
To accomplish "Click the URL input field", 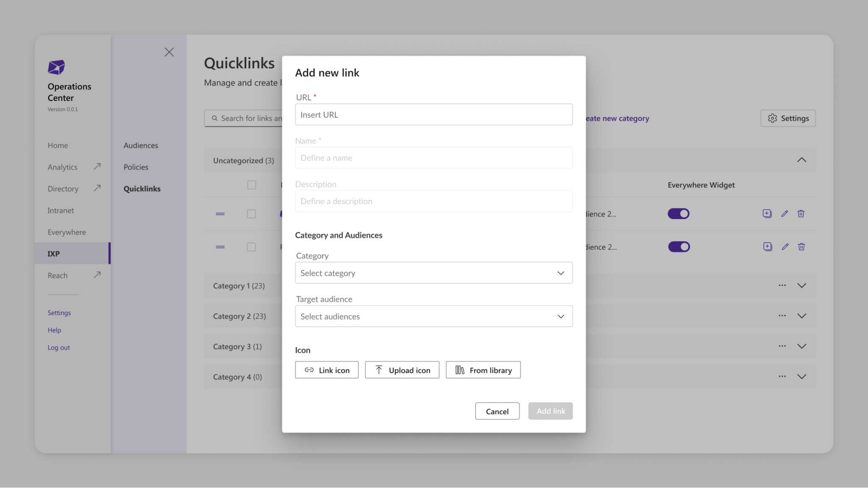I will (x=434, y=114).
